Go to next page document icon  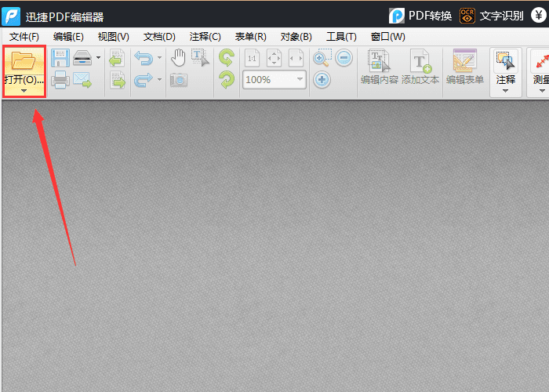click(117, 80)
